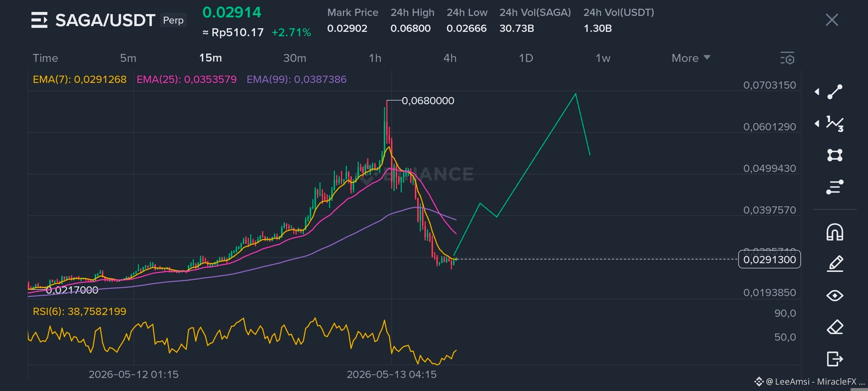Tap the Perp contract badge
This screenshot has height=391, width=868.
tap(173, 20)
